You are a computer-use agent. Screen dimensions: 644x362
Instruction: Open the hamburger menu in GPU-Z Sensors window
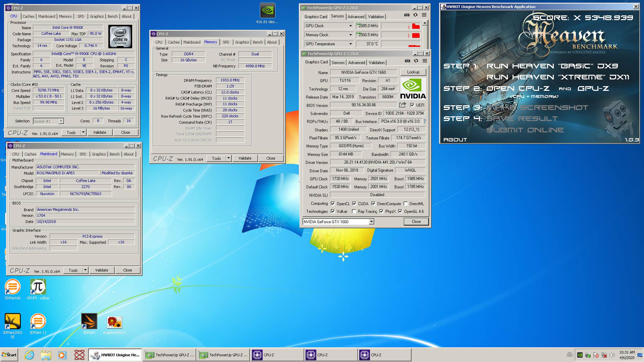(424, 15)
